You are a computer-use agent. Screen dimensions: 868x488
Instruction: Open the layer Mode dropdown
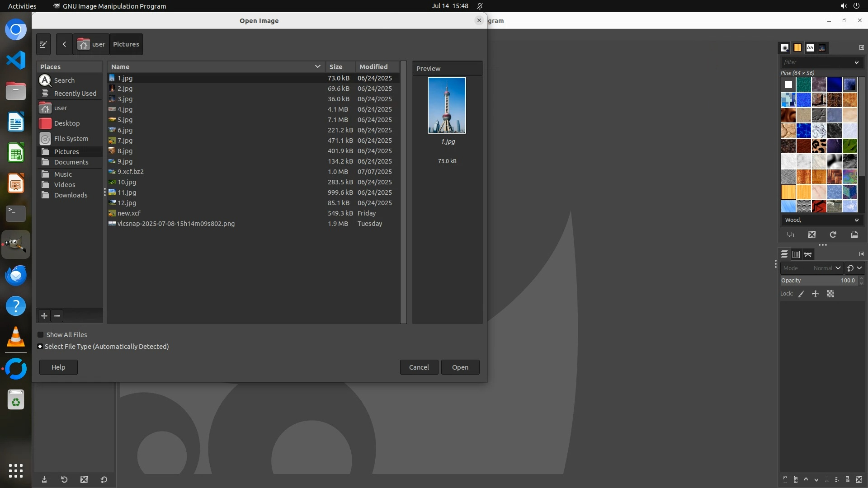pyautogui.click(x=811, y=268)
